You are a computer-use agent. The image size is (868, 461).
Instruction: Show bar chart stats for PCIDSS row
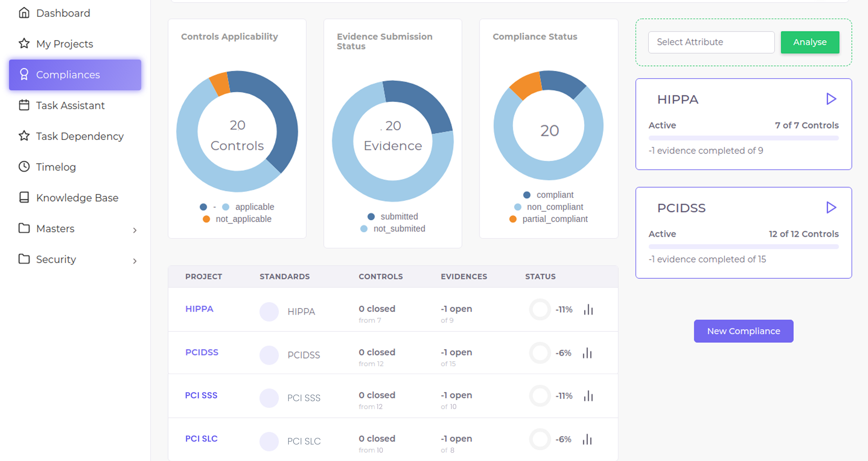[x=587, y=353]
